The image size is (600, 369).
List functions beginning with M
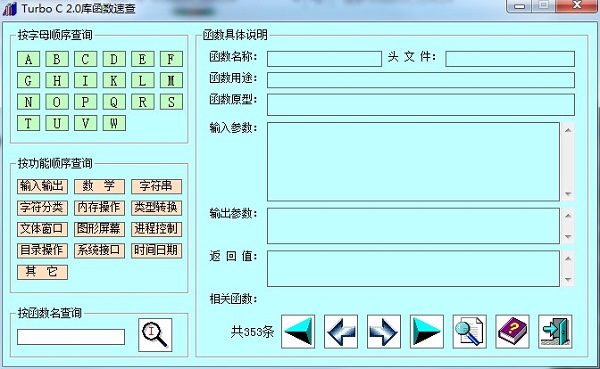click(x=171, y=80)
